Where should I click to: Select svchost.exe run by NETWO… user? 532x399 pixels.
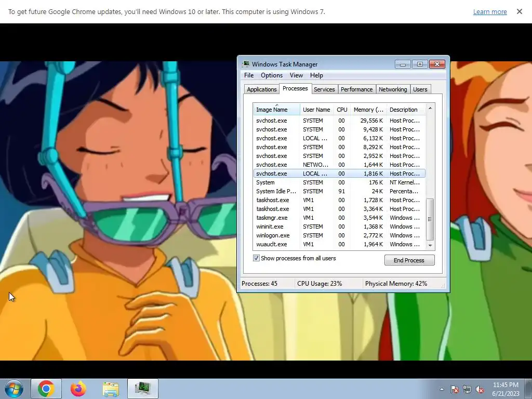tap(339, 165)
